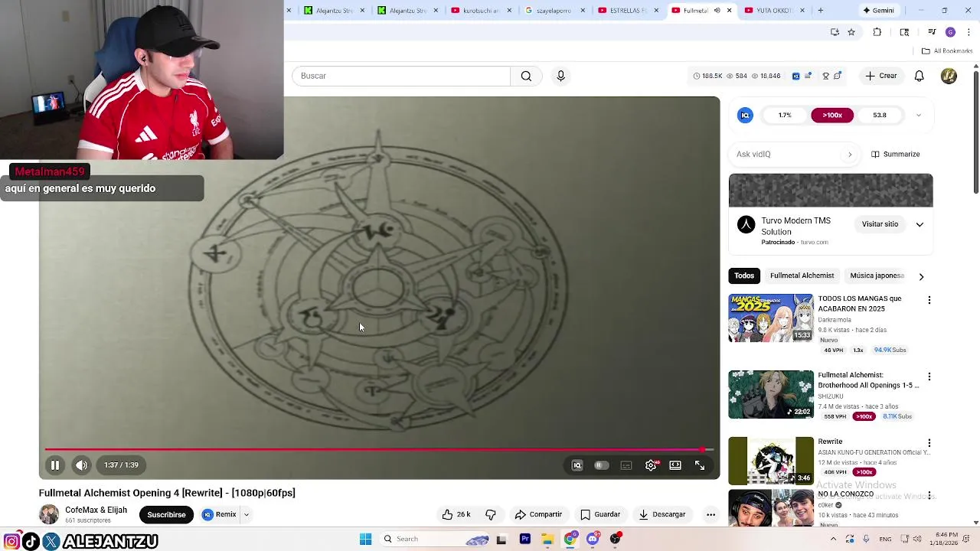Open a new browser tab
980x551 pixels.
(820, 10)
